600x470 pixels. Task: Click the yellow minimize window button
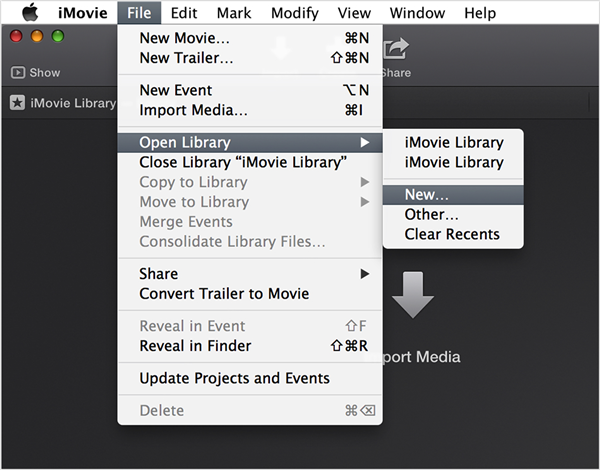(x=37, y=36)
